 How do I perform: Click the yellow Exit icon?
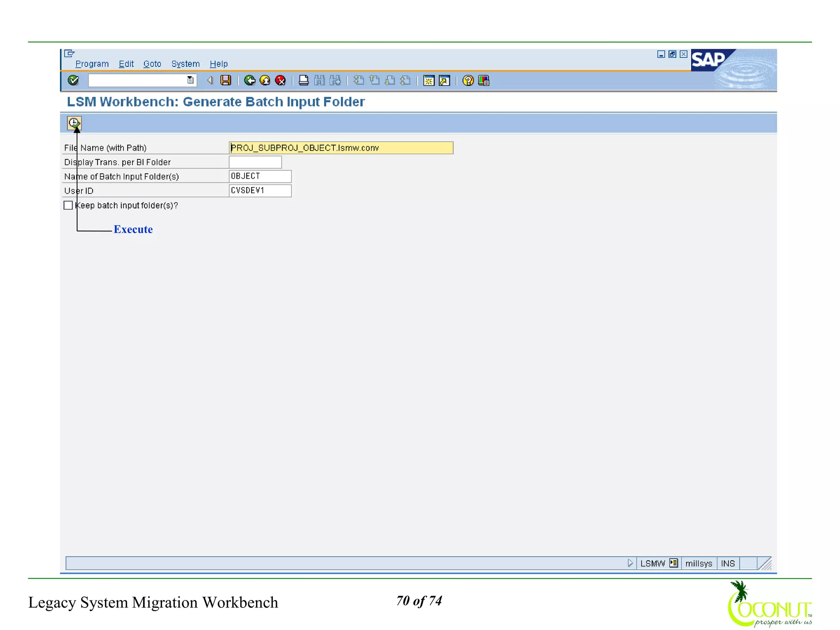(x=265, y=80)
